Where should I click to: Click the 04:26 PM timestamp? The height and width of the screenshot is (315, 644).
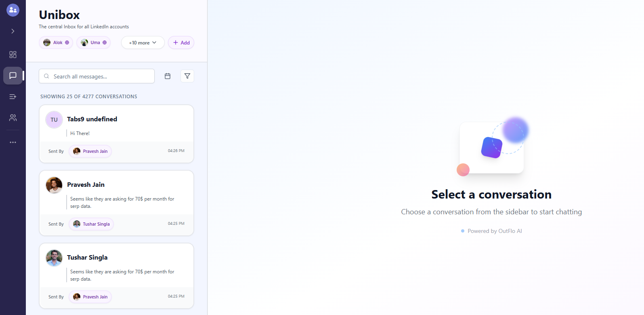pos(176,151)
